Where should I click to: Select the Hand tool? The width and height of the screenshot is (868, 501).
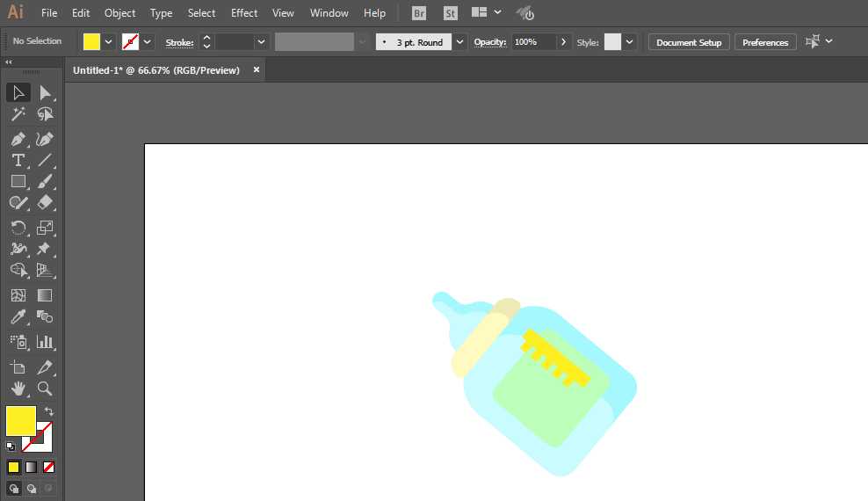[x=18, y=388]
